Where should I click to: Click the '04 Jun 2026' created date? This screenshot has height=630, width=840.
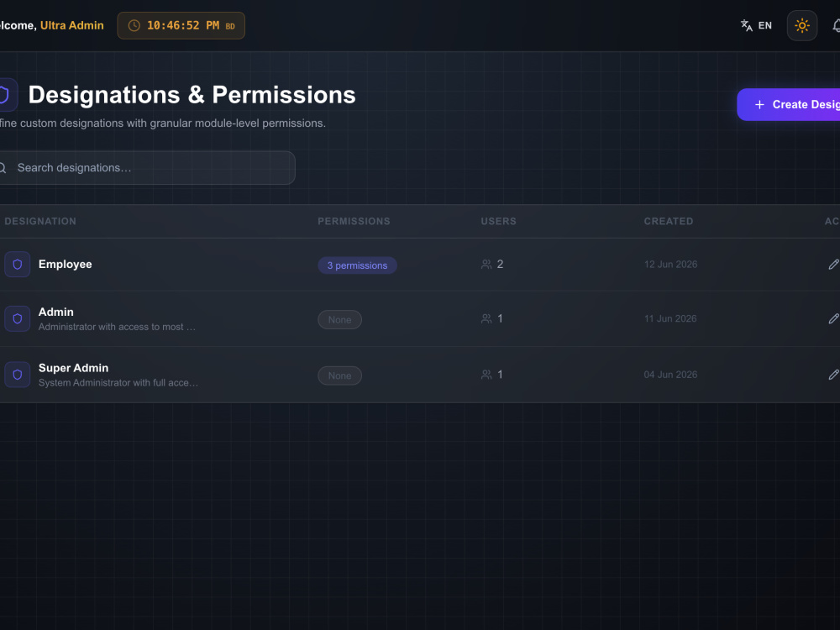(670, 375)
